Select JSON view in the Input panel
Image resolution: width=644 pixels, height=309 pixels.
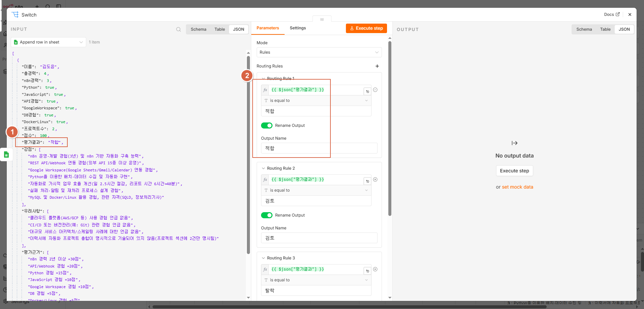tap(239, 29)
